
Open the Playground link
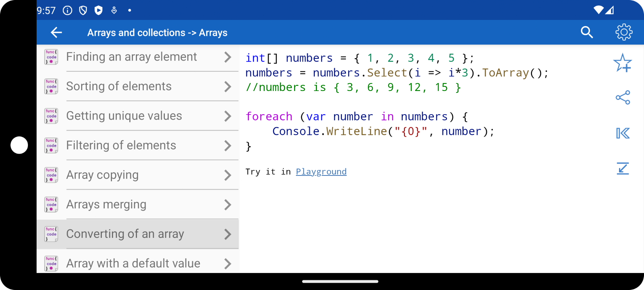(x=321, y=171)
